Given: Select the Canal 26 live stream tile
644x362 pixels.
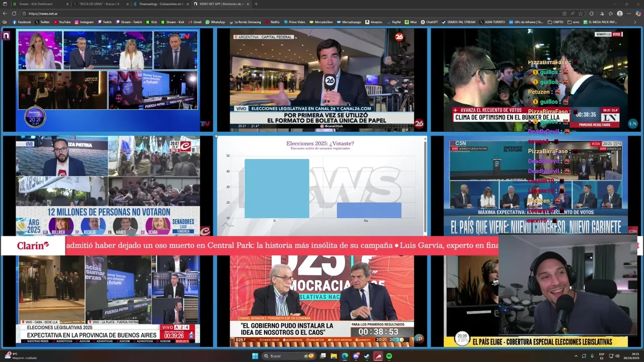Looking at the screenshot, I should [x=322, y=79].
